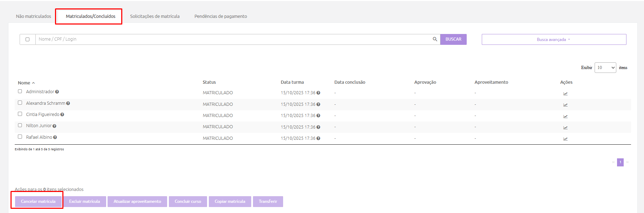Click help icon next to Nilton Junior

[x=54, y=126]
